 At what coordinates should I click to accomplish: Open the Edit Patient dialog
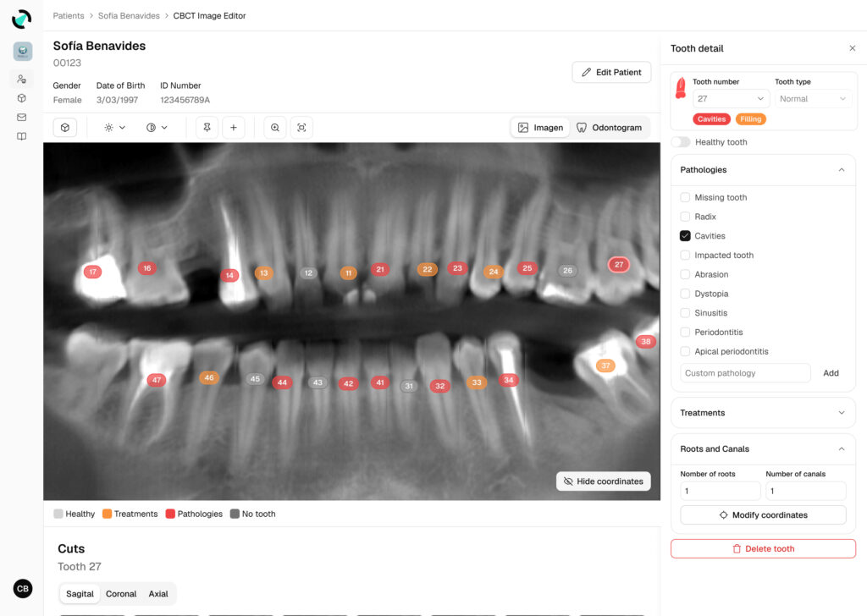coord(611,72)
